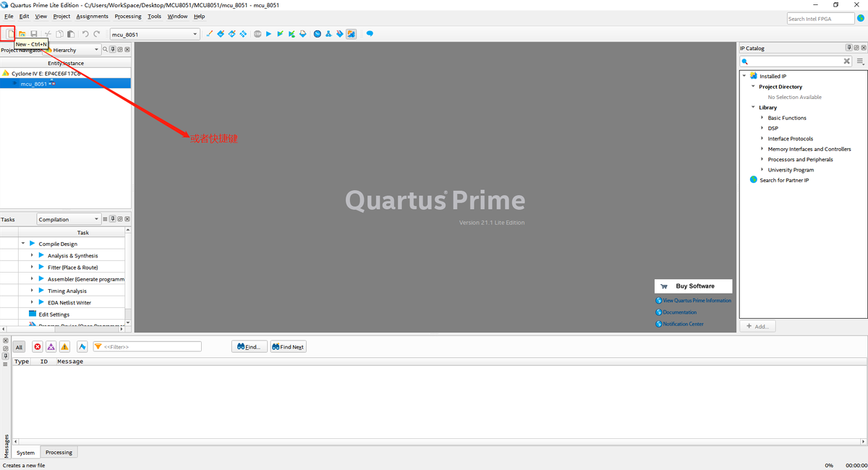Expand Memory Interfaces and Controllers
The image size is (868, 470).
[762, 149]
